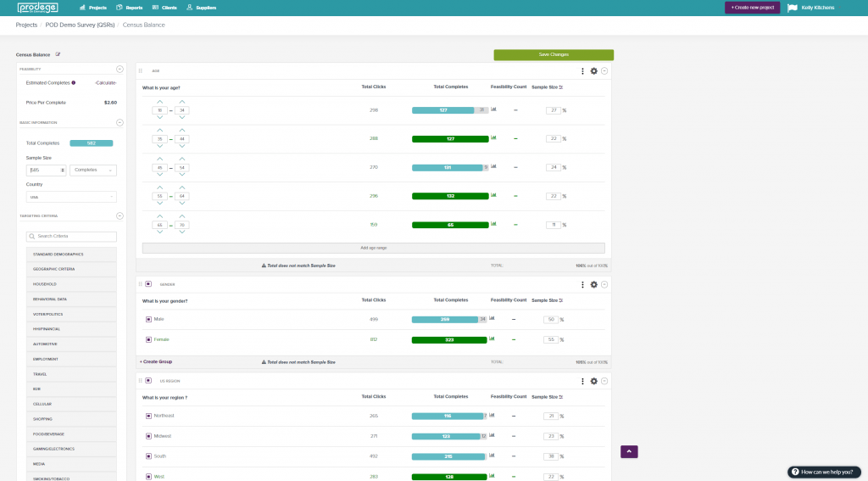This screenshot has height=481, width=868.
Task: Click the info icon beside Estimated Completes
Action: (x=74, y=82)
